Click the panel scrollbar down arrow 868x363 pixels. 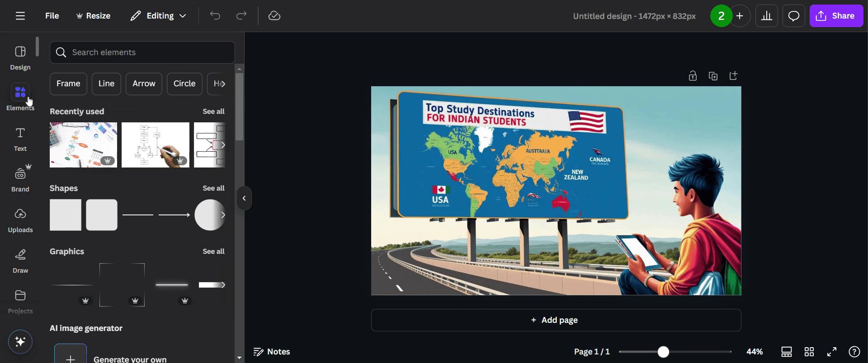(x=239, y=358)
